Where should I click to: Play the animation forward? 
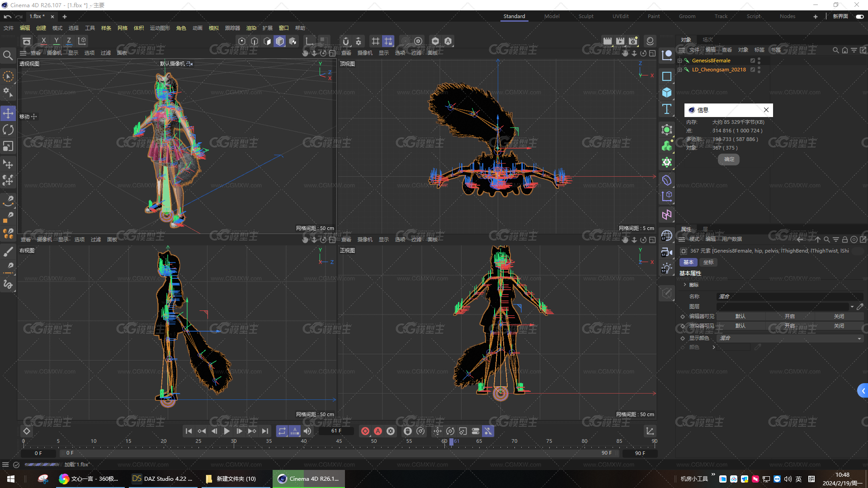click(x=226, y=431)
